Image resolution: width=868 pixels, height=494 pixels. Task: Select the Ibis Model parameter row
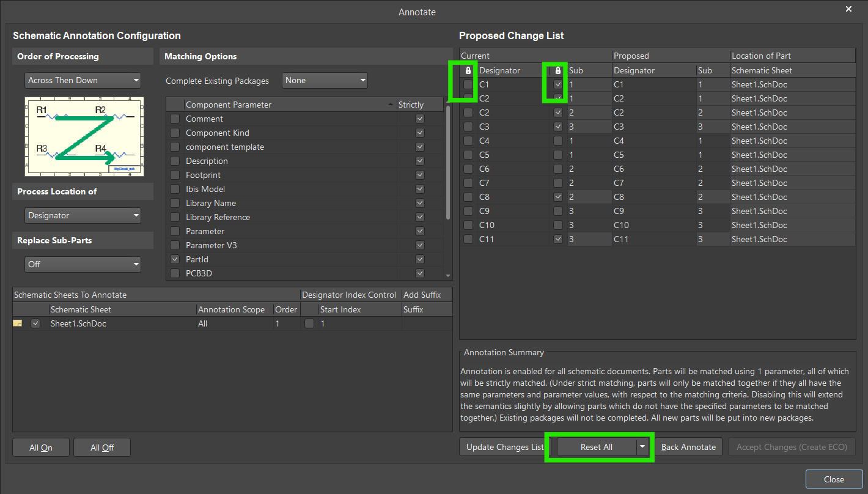(x=306, y=189)
